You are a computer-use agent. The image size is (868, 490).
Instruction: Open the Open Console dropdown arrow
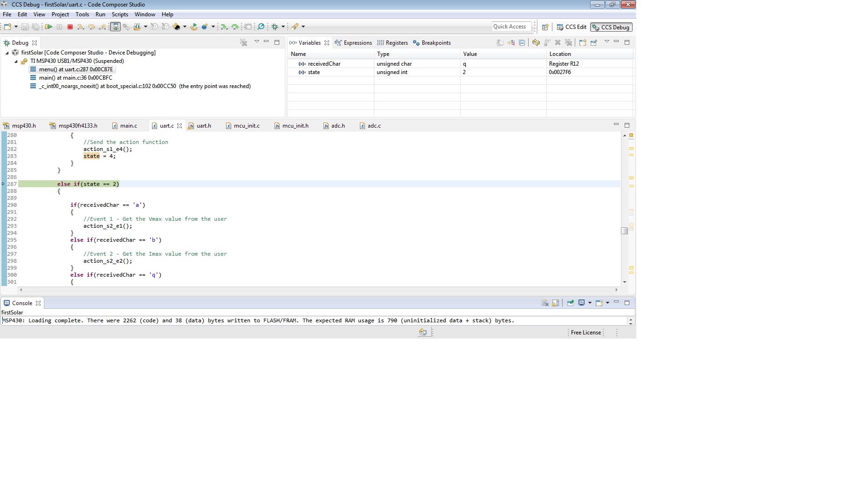pyautogui.click(x=607, y=303)
